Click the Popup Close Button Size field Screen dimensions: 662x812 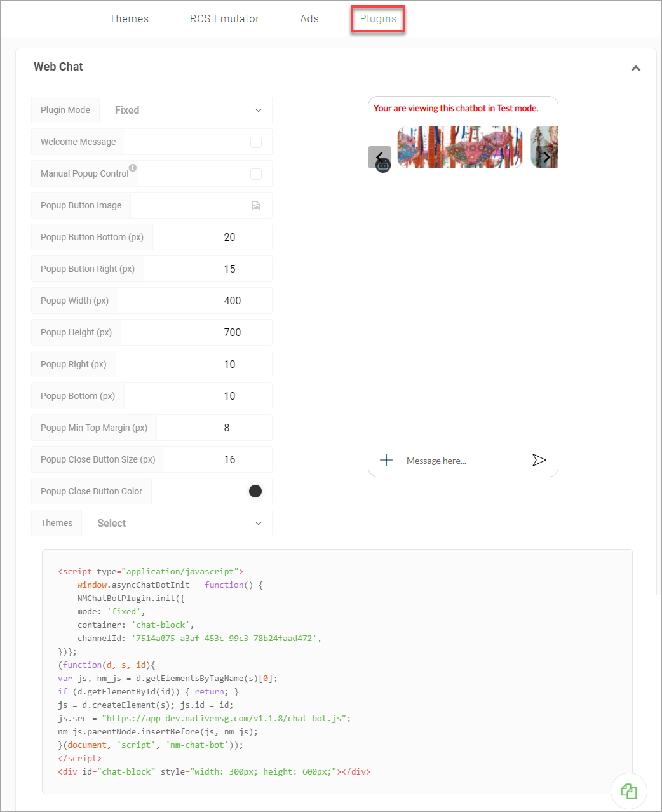click(x=219, y=459)
